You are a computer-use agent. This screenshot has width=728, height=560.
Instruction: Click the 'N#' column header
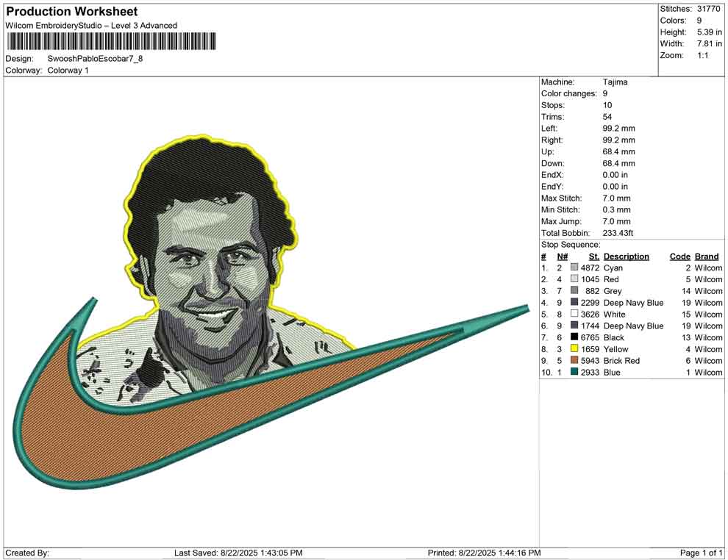563,256
